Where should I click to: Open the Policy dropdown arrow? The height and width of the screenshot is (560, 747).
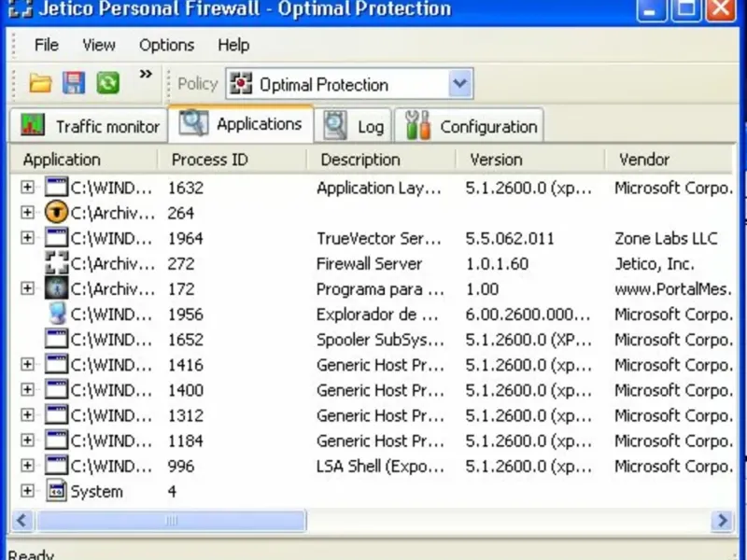coord(460,83)
